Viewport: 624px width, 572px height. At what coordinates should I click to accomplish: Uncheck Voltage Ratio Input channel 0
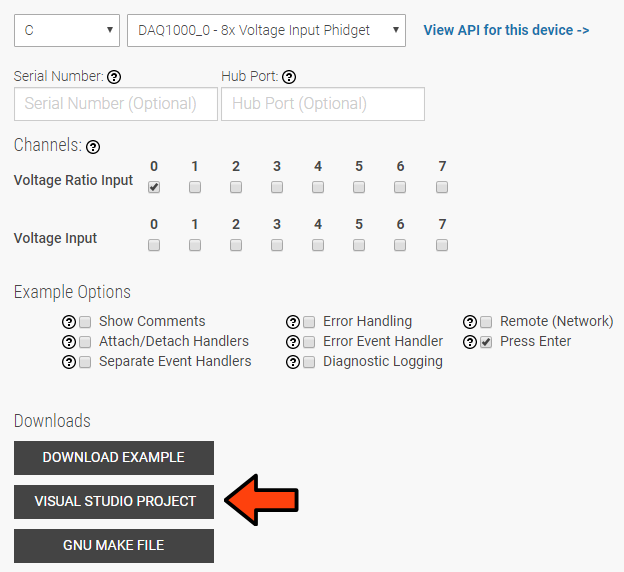click(x=154, y=187)
